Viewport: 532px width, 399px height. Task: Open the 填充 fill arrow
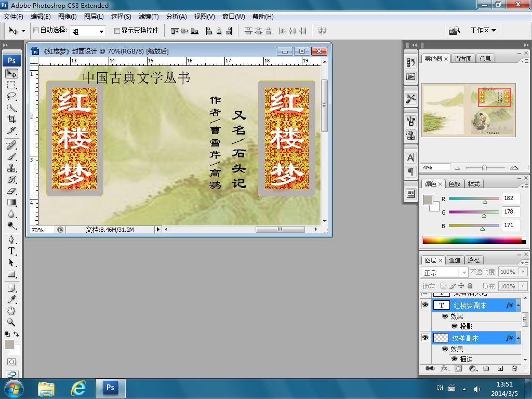tap(523, 286)
